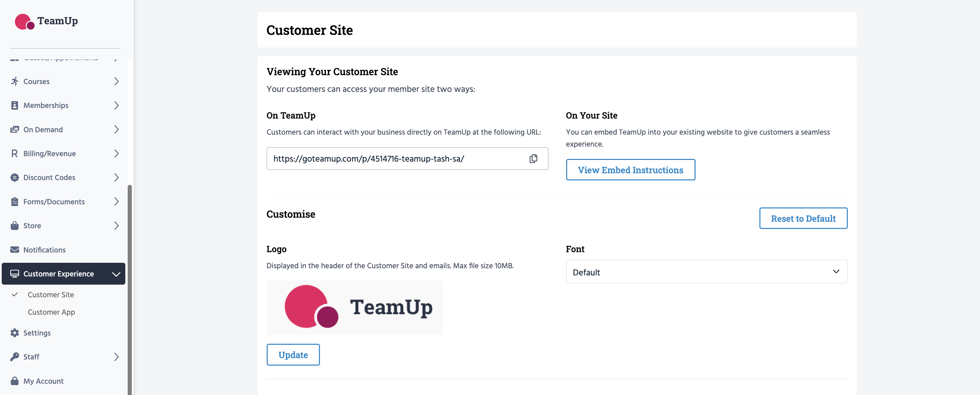Click the Courses running figure icon
980x395 pixels.
pyautogui.click(x=14, y=81)
